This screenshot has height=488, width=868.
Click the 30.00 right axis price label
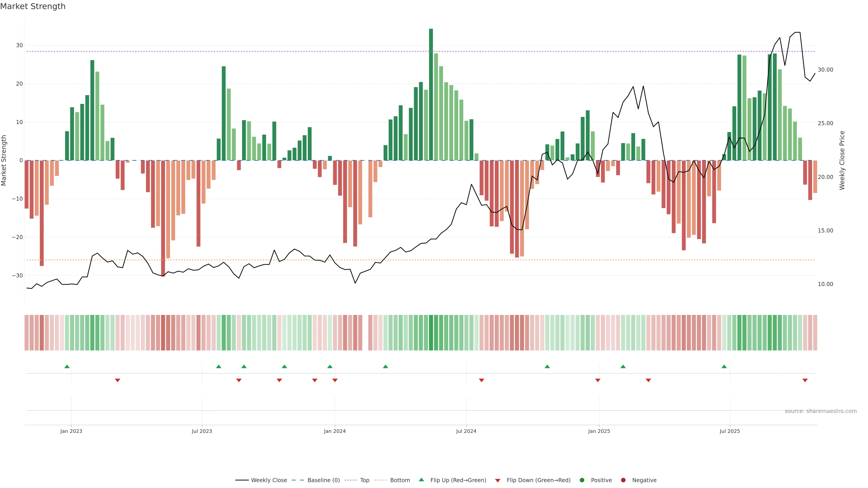[825, 70]
